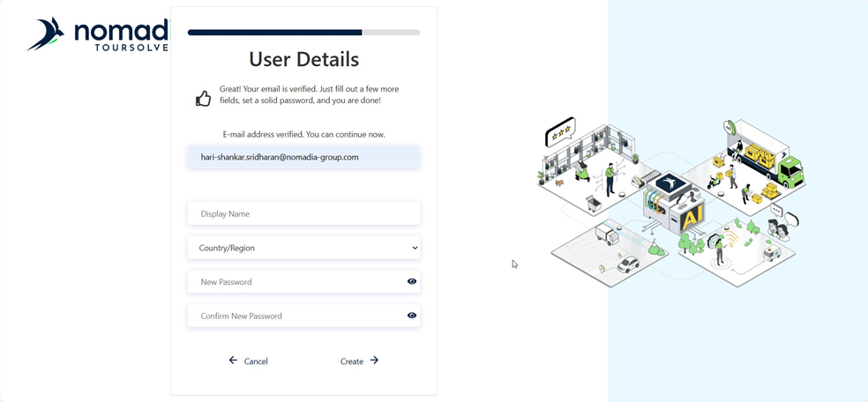Reveal Confirm New Password with eye icon
868x402 pixels.
[412, 316]
